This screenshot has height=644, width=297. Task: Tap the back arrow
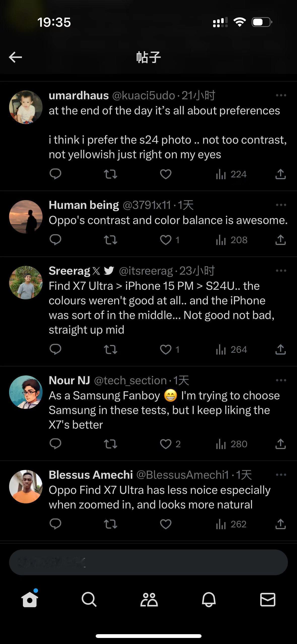pos(16,57)
